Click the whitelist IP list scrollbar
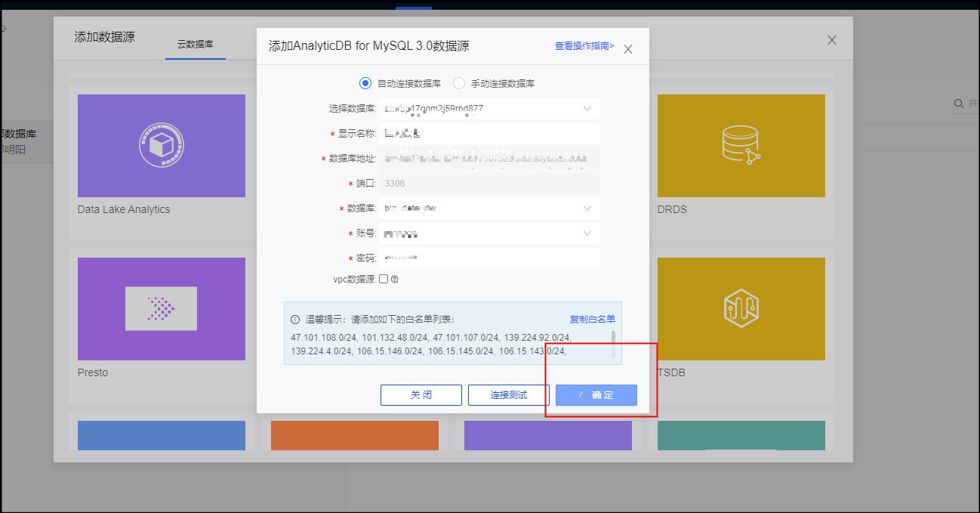The width and height of the screenshot is (980, 513). click(613, 344)
